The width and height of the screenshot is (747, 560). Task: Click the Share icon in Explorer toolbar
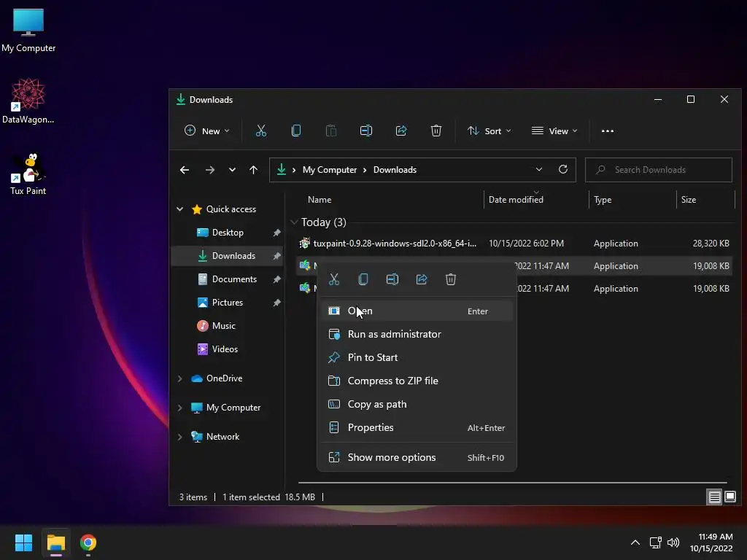tap(401, 131)
